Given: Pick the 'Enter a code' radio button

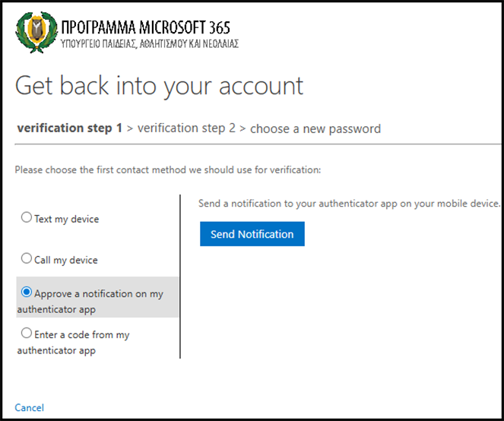Looking at the screenshot, I should 27,334.
